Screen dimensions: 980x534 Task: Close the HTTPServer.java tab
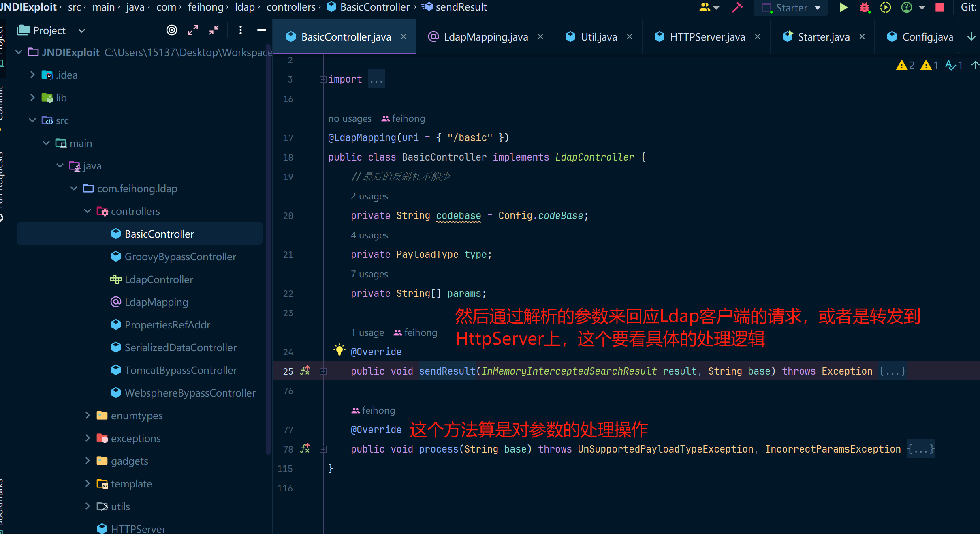758,37
